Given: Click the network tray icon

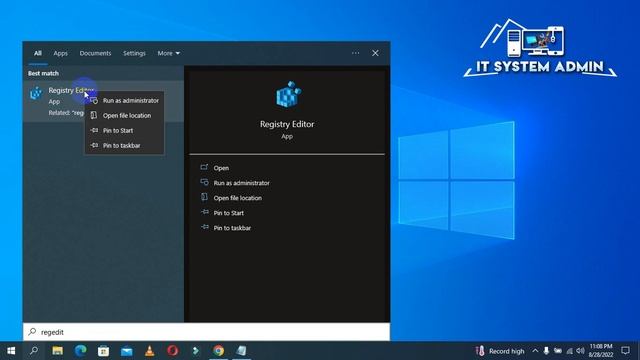Looking at the screenshot, I should (569, 351).
